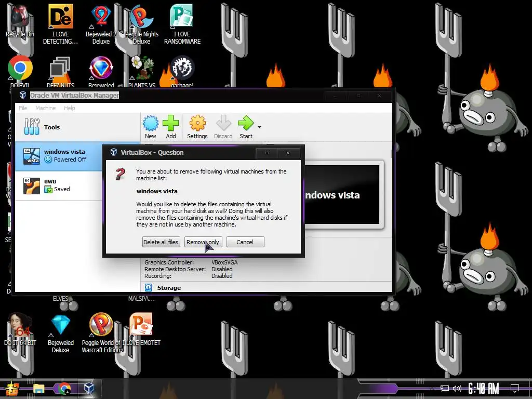Open Bejeweled Deluxe diamond desktop icon
Screen dimensions: 532x399
[60, 332]
